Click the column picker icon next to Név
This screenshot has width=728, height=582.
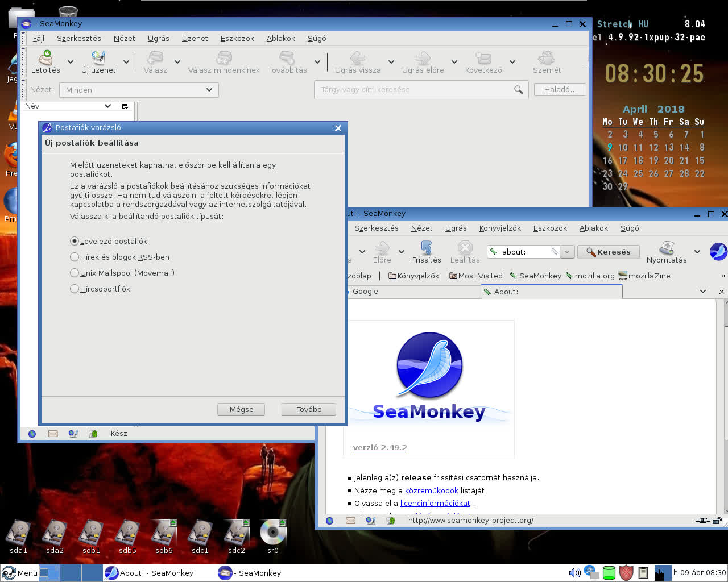pyautogui.click(x=125, y=106)
